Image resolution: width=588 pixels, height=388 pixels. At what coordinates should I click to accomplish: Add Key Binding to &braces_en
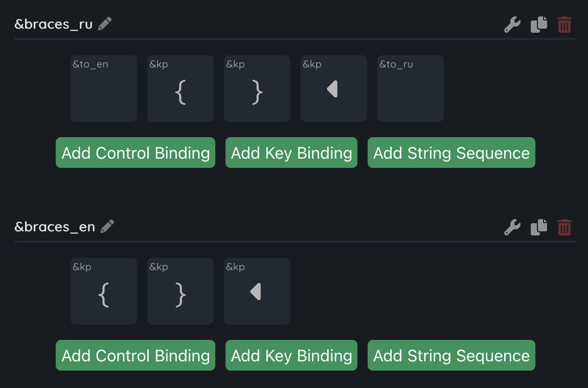click(291, 355)
